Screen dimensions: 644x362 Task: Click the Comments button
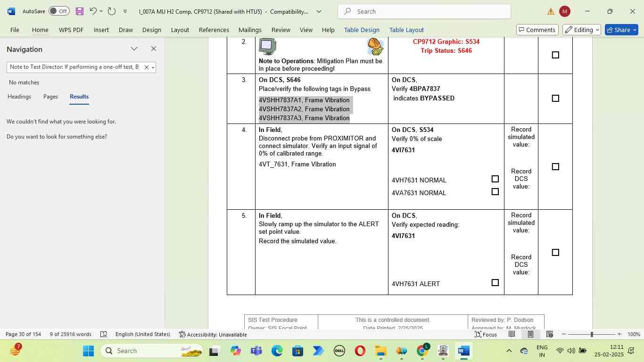point(537,30)
